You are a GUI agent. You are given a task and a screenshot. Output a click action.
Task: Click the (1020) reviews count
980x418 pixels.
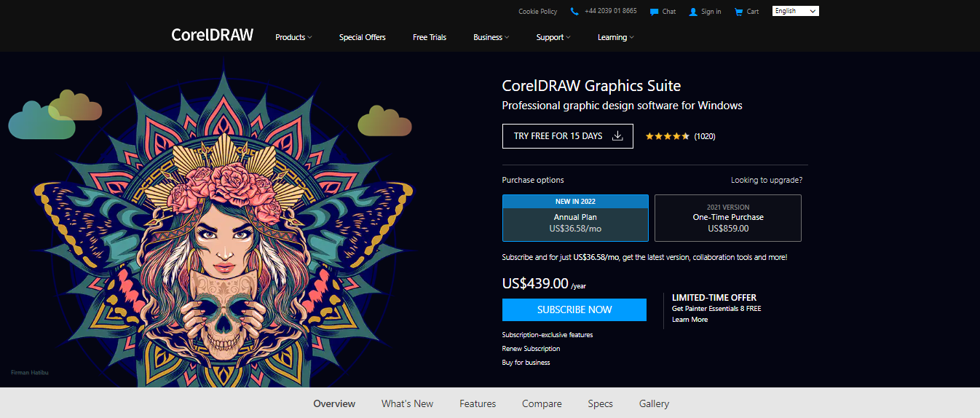click(x=705, y=136)
